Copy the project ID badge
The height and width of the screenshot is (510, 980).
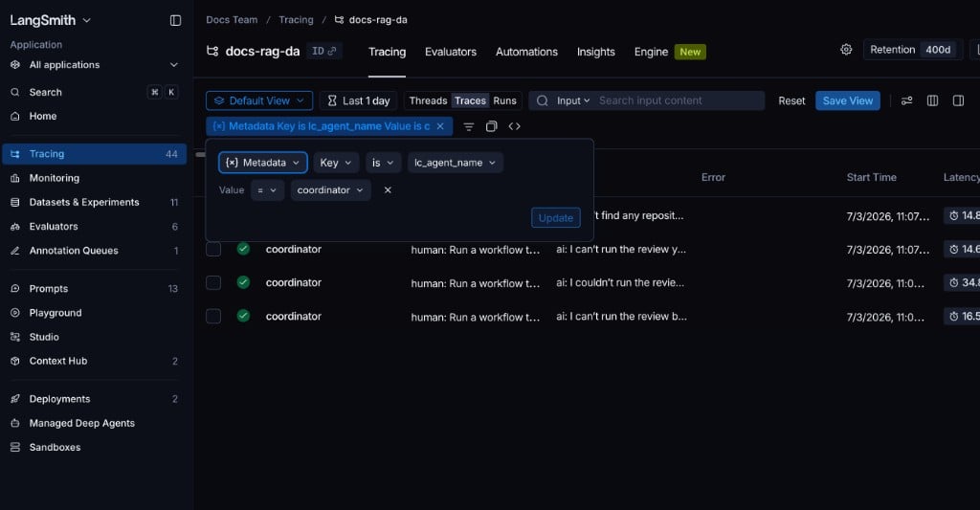coord(323,52)
